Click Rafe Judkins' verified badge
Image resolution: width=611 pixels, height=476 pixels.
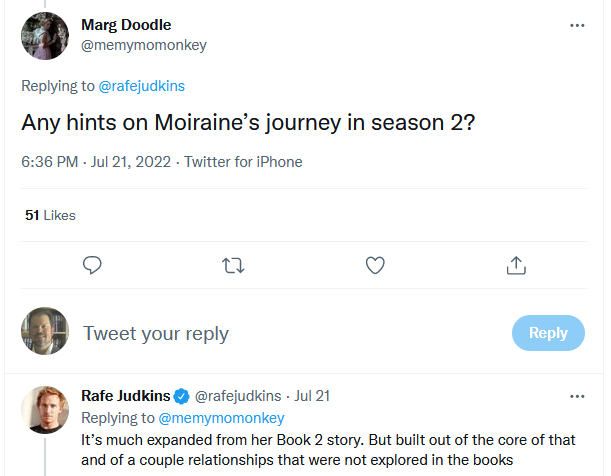click(x=182, y=397)
